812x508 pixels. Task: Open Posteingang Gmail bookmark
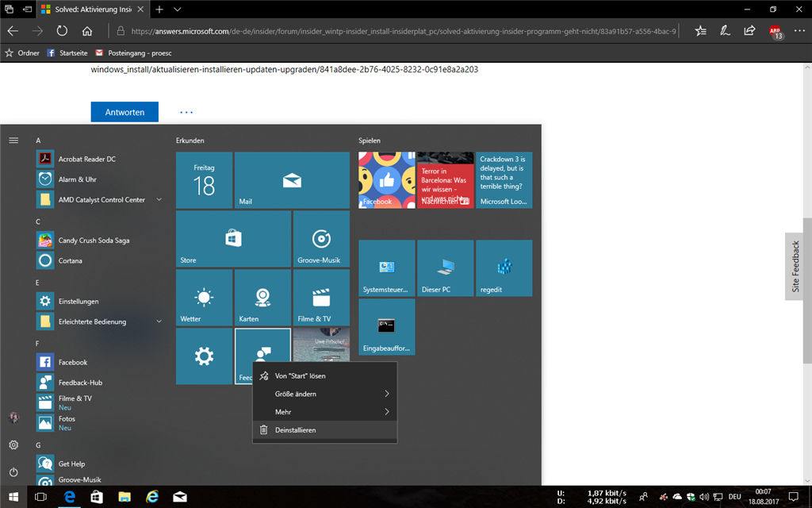tap(133, 53)
